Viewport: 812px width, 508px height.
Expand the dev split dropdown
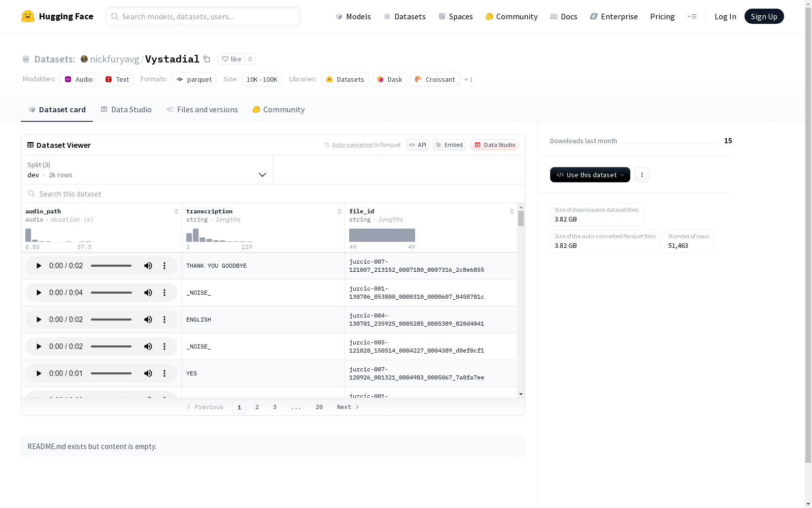pos(147,170)
